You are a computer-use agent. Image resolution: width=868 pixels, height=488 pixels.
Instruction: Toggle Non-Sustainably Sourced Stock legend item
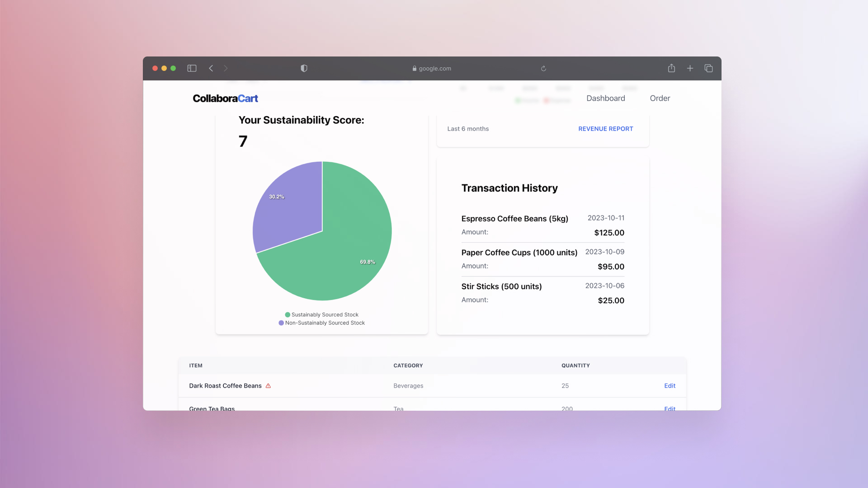tap(321, 323)
